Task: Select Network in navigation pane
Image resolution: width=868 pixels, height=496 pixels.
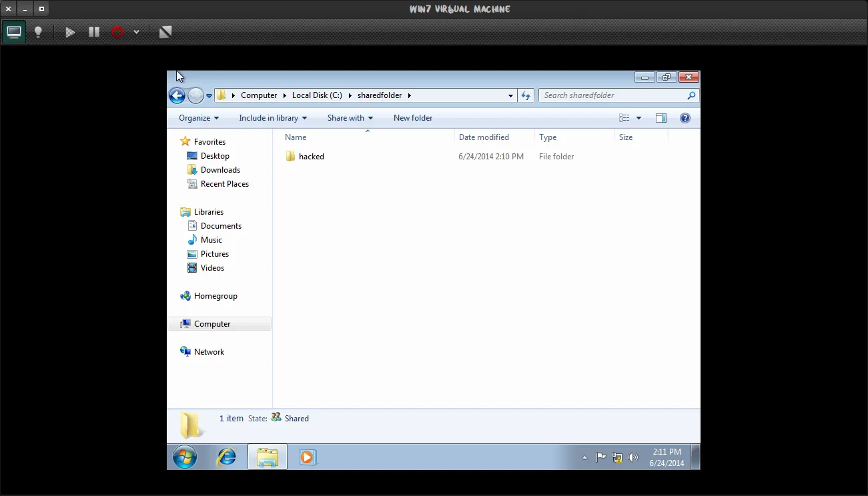Action: click(x=209, y=352)
